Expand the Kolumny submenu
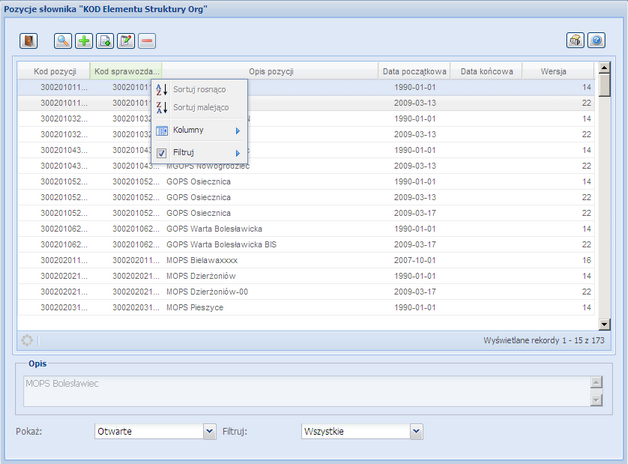The width and height of the screenshot is (628, 464). click(199, 131)
